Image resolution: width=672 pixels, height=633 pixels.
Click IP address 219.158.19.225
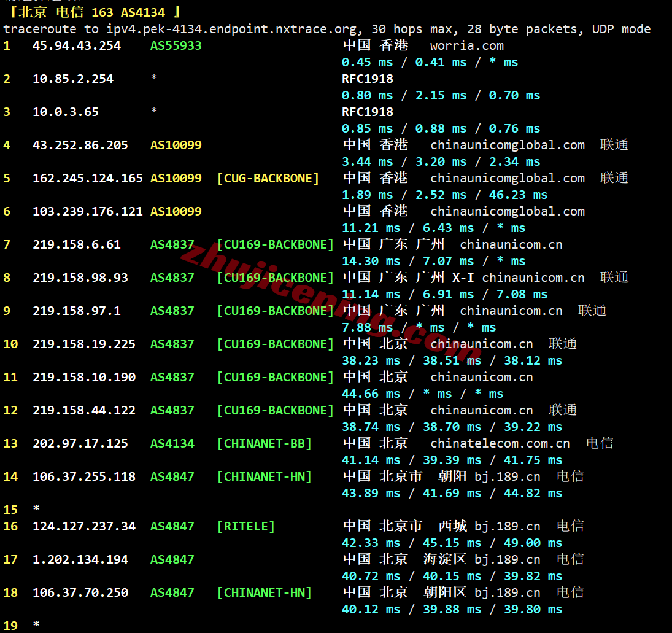[84, 344]
